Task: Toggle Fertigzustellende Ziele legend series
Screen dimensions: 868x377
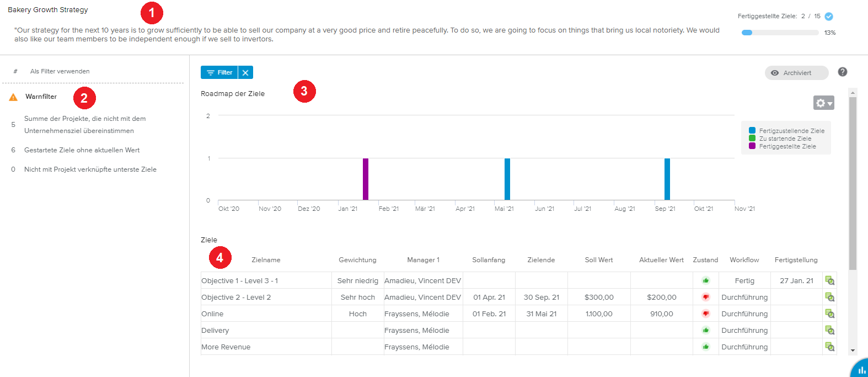Action: [x=786, y=131]
